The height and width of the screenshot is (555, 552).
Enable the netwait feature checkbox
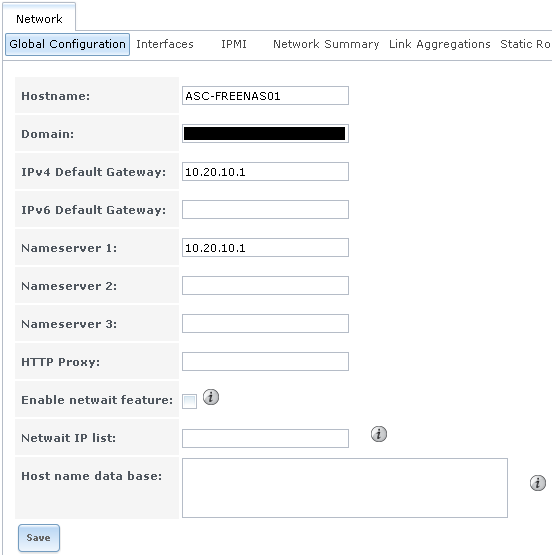click(x=189, y=401)
